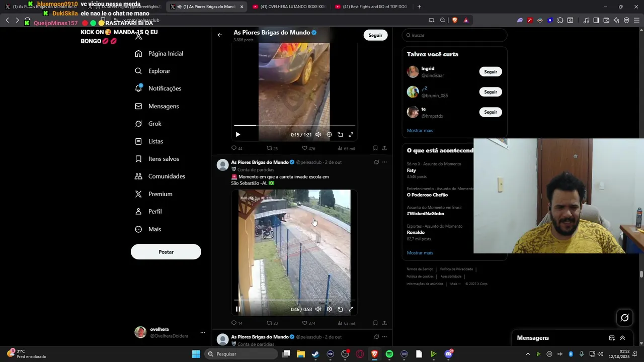The width and height of the screenshot is (644, 362).
Task: Expand the Mais menu in the sidebar
Action: (148, 229)
